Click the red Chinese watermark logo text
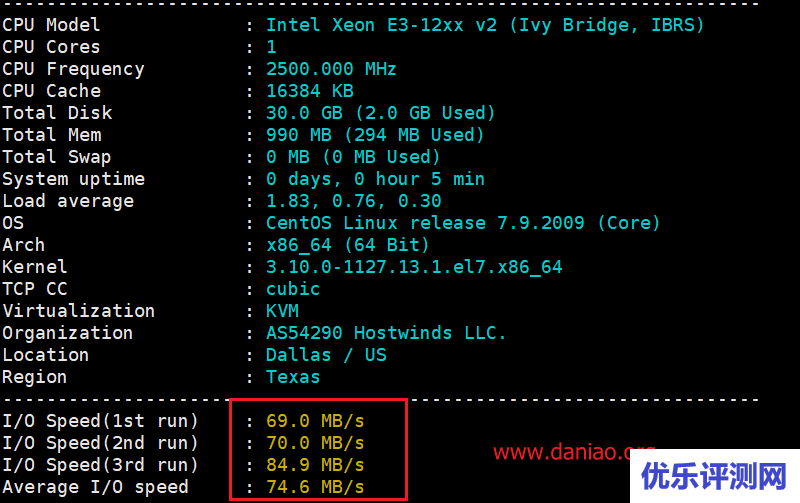Viewport: 800px width, 503px height. [713, 477]
